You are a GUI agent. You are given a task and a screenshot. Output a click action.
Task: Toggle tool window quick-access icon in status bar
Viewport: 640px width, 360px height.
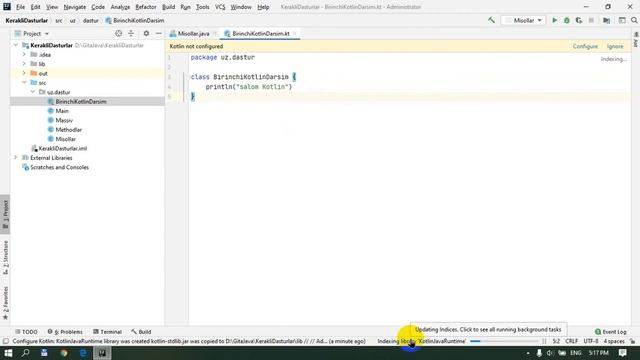pyautogui.click(x=6, y=341)
